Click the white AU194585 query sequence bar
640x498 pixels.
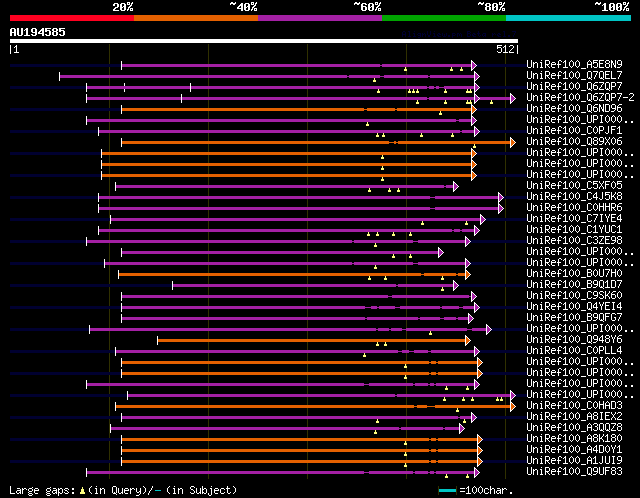pos(264,41)
